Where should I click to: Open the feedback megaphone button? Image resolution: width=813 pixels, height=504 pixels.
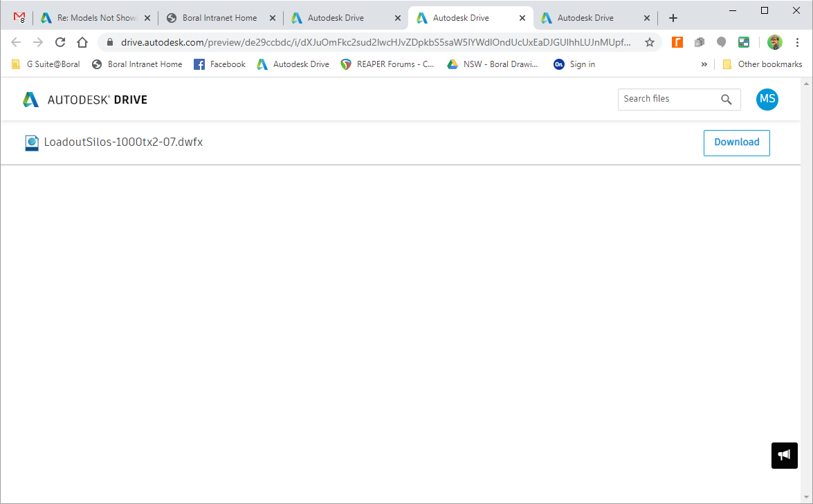pyautogui.click(x=785, y=456)
